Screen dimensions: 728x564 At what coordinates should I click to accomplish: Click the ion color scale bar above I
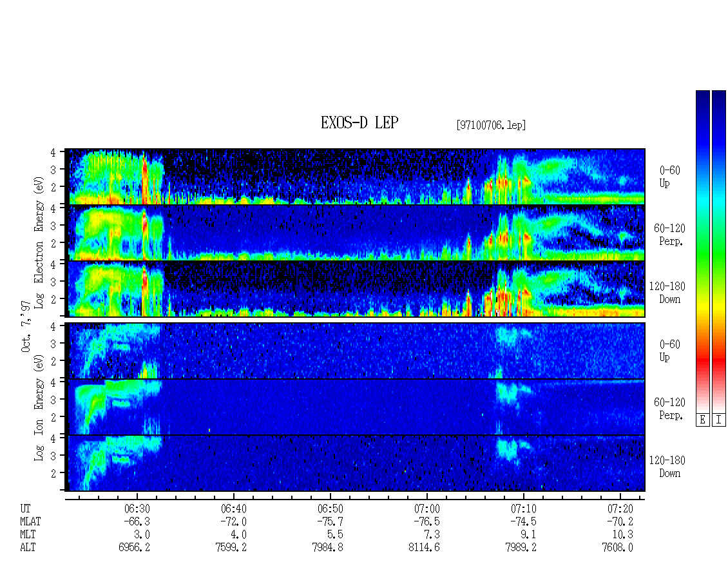719,251
